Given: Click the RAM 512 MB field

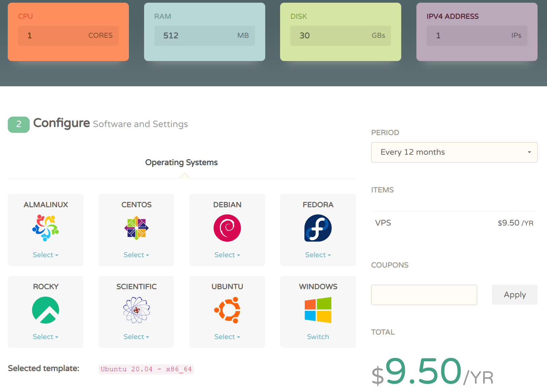Looking at the screenshot, I should tap(204, 36).
